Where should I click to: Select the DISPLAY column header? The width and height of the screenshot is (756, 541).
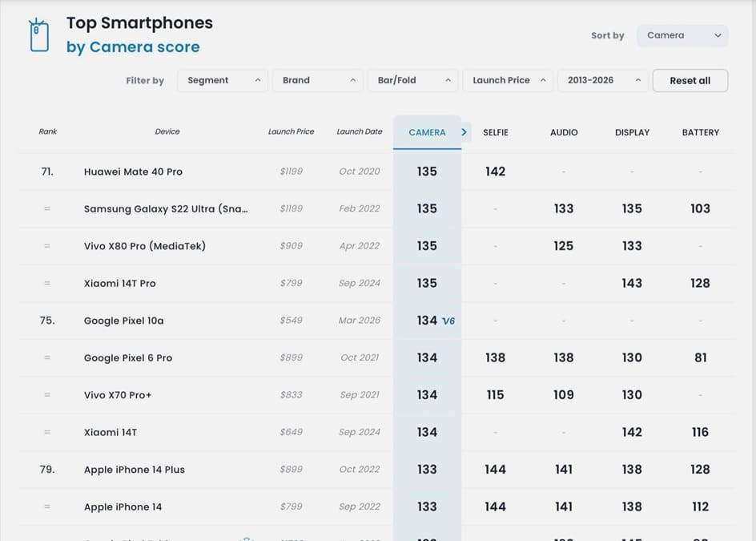632,132
